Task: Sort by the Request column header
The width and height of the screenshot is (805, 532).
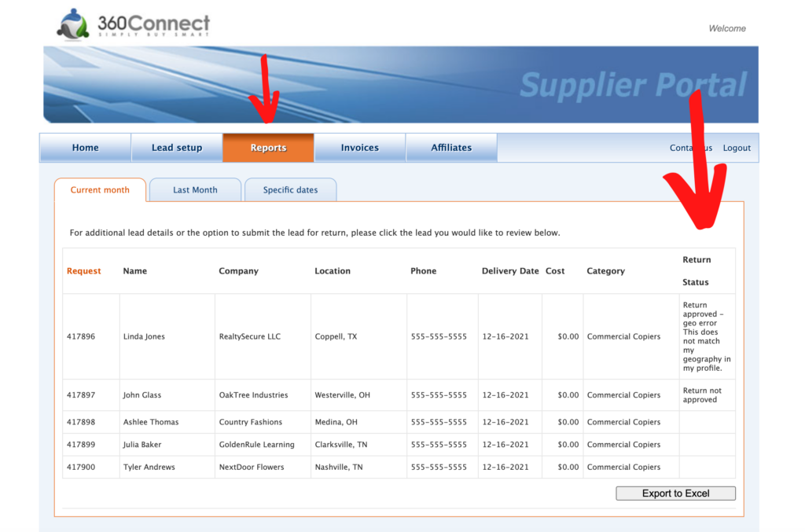Action: [83, 271]
